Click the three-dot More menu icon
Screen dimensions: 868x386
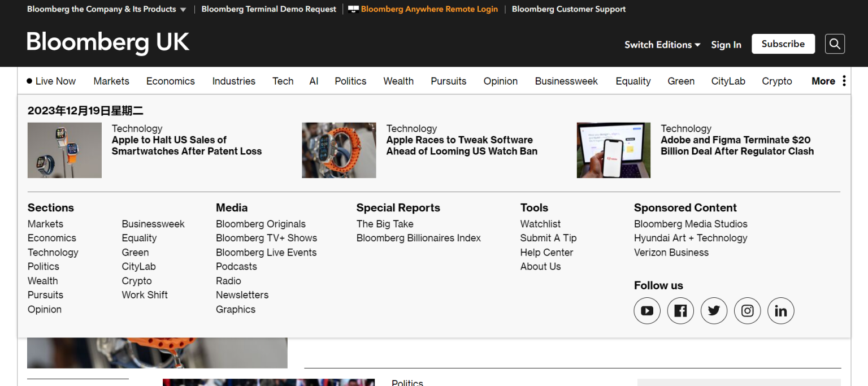[x=844, y=81]
